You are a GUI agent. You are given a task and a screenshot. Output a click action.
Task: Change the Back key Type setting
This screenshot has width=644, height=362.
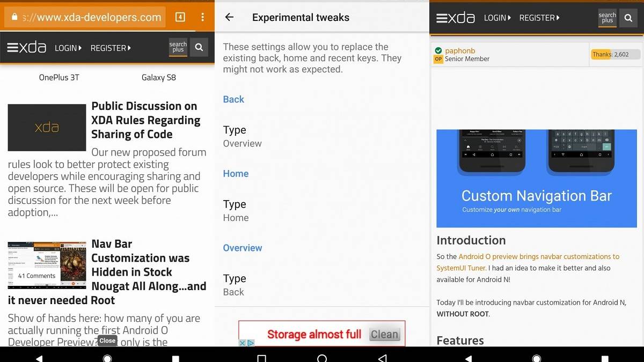(x=322, y=136)
